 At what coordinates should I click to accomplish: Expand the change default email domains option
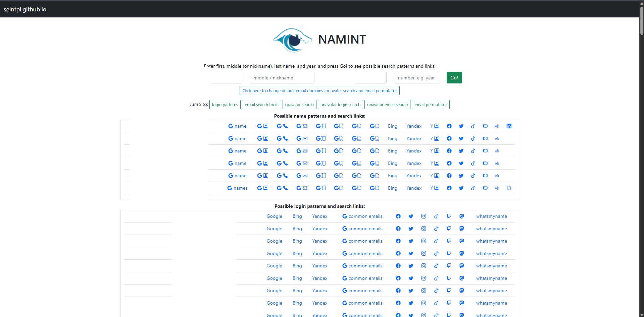319,90
